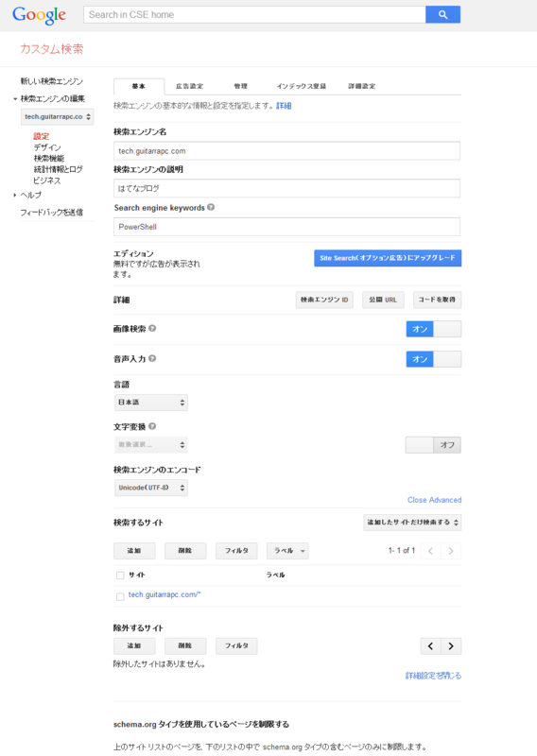Click フィードバックを送信 link
The width and height of the screenshot is (537, 756).
(52, 212)
